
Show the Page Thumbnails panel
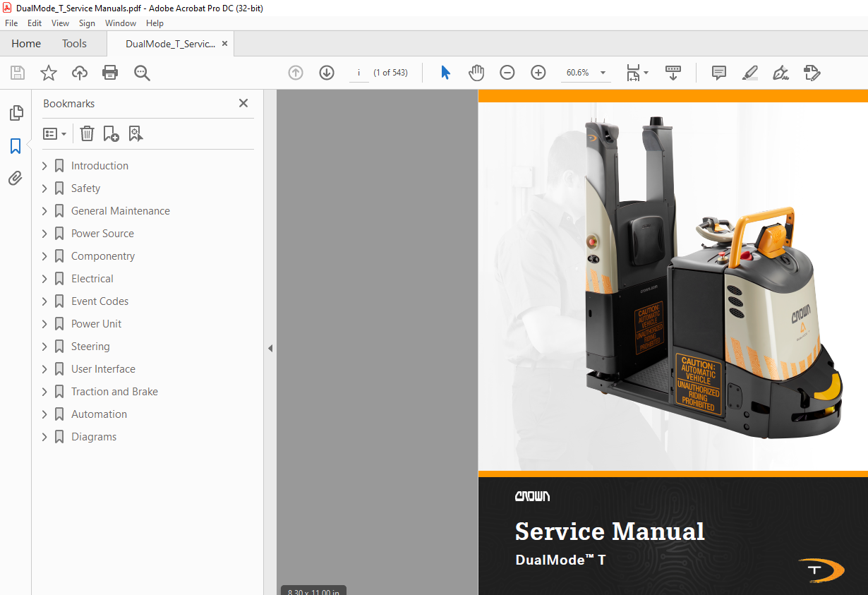pos(16,113)
